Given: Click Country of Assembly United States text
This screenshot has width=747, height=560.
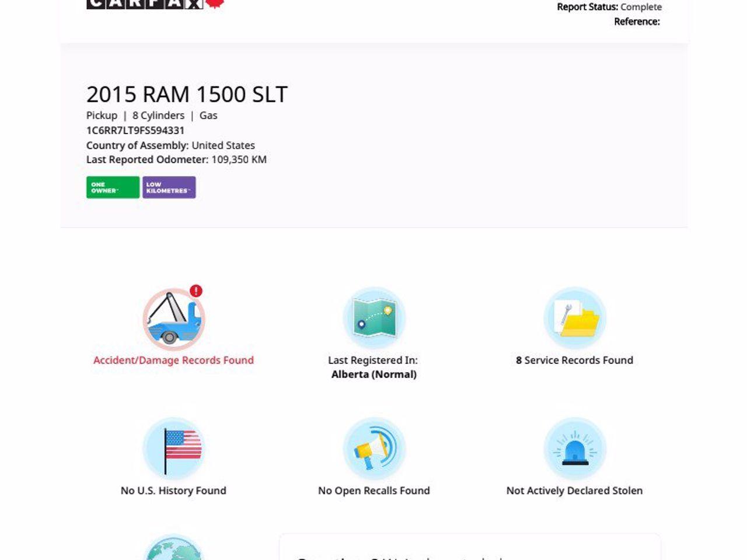Looking at the screenshot, I should coord(170,145).
